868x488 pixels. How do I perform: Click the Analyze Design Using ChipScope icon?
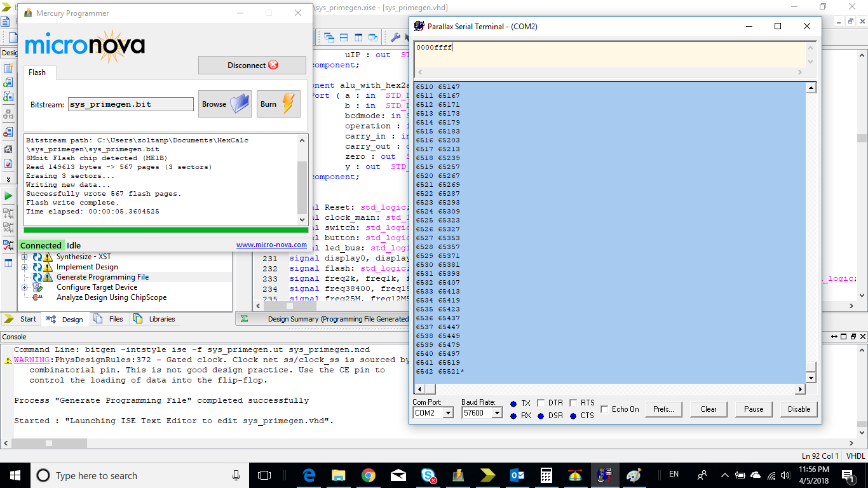pyautogui.click(x=38, y=297)
